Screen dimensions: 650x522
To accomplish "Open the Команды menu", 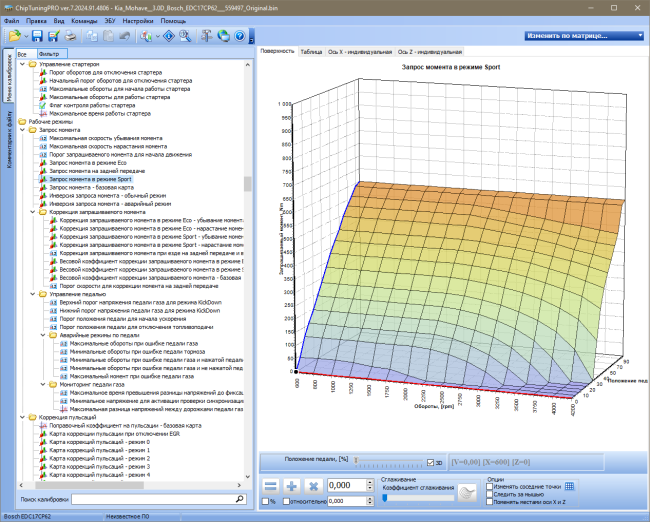I will 84,21.
